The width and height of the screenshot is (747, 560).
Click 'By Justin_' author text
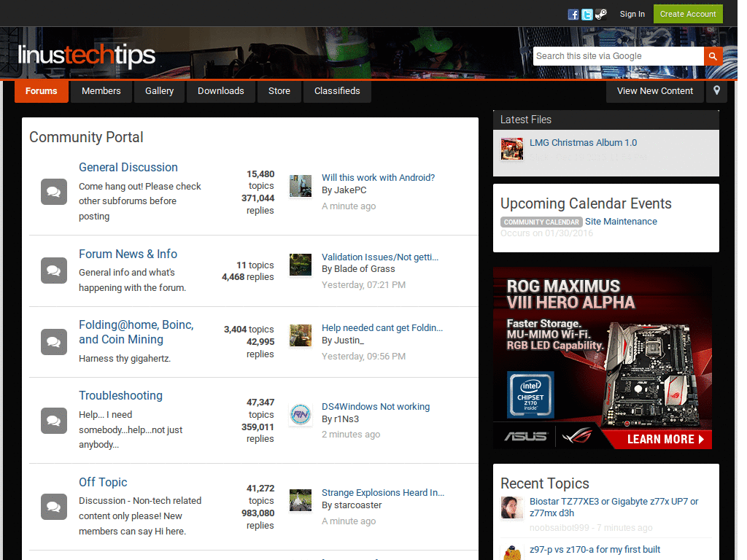(x=343, y=341)
